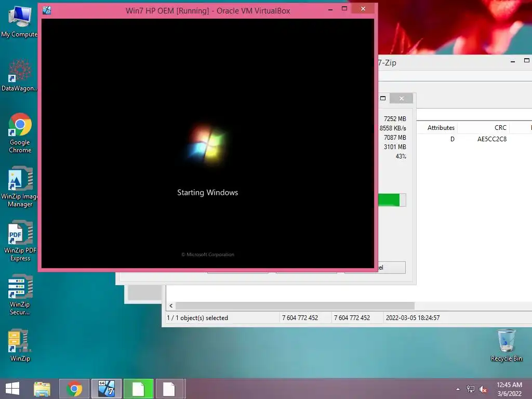This screenshot has width=532, height=399.
Task: Switch to Chrome in the taskbar
Action: coord(74,389)
